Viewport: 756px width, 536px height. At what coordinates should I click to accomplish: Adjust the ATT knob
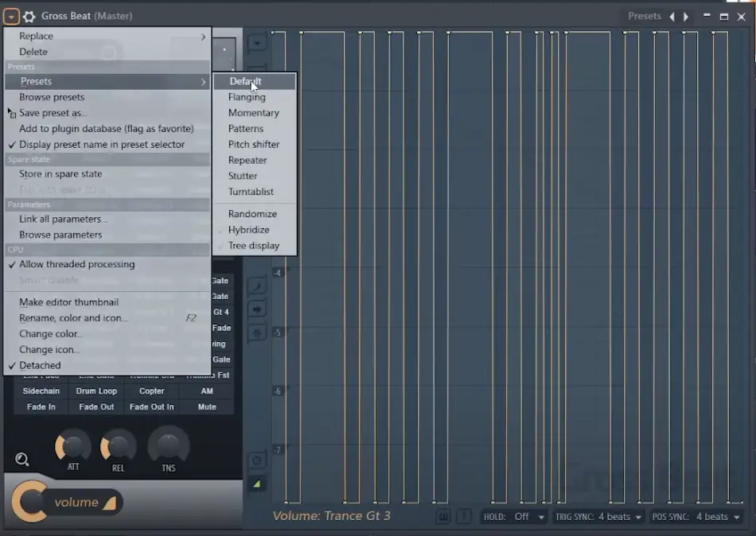tap(72, 447)
